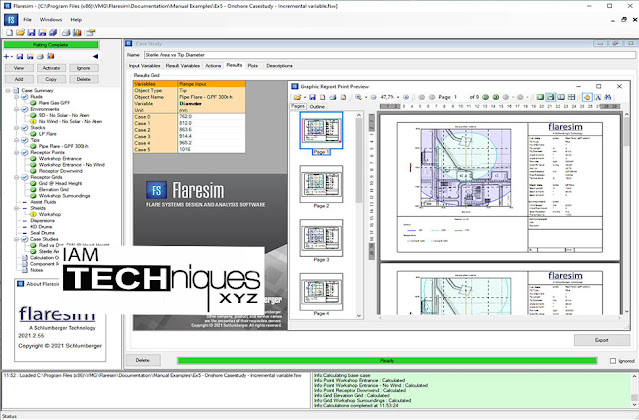Image resolution: width=639 pixels, height=420 pixels.
Task: Click the Open folder icon in main toolbar
Action: [20, 33]
